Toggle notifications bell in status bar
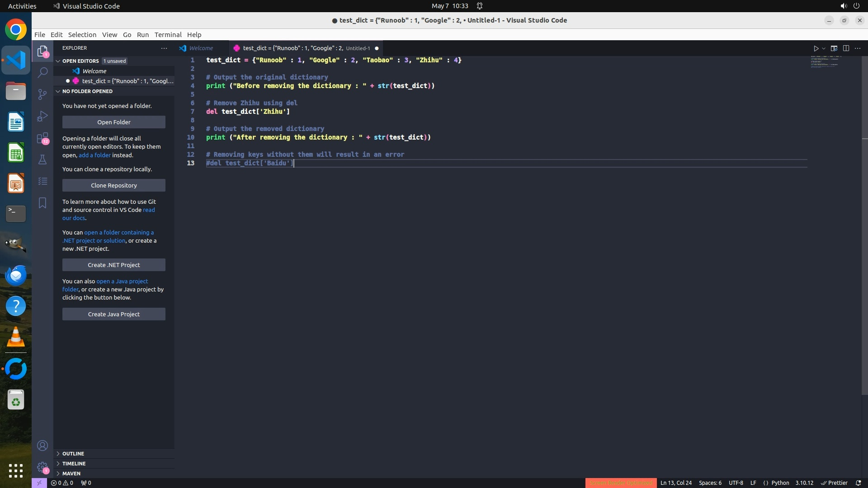 click(x=858, y=483)
